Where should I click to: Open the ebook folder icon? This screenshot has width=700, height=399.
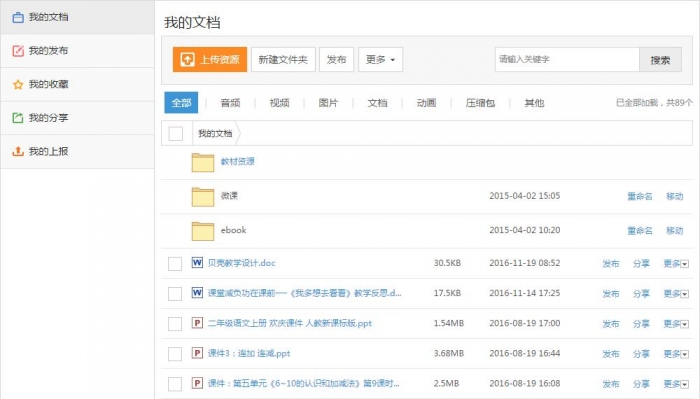click(x=203, y=231)
